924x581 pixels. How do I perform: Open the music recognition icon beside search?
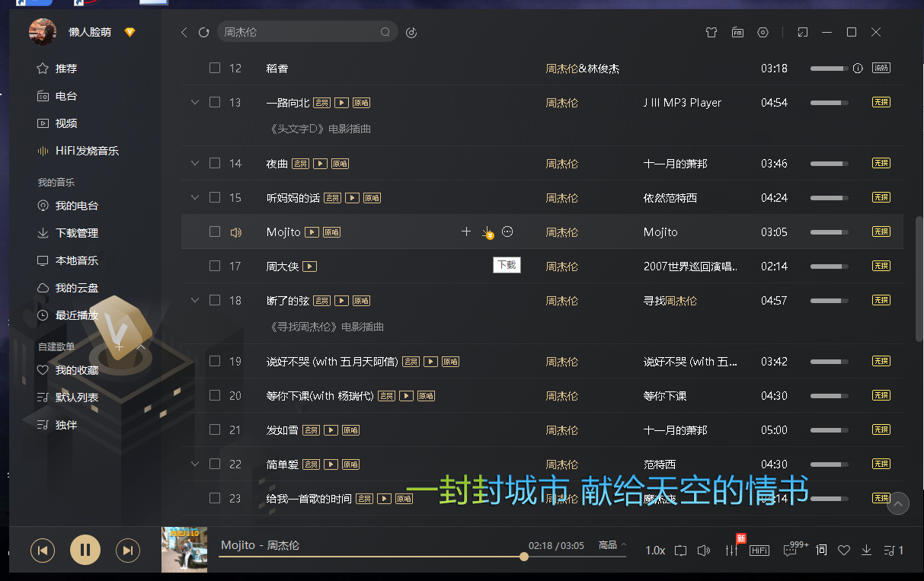click(x=411, y=33)
